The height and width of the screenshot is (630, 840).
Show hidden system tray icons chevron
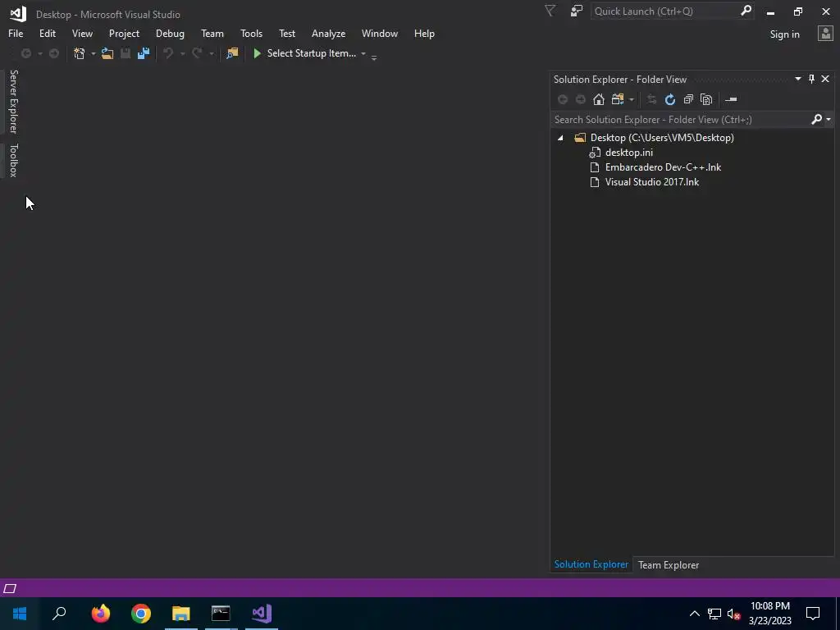(694, 614)
